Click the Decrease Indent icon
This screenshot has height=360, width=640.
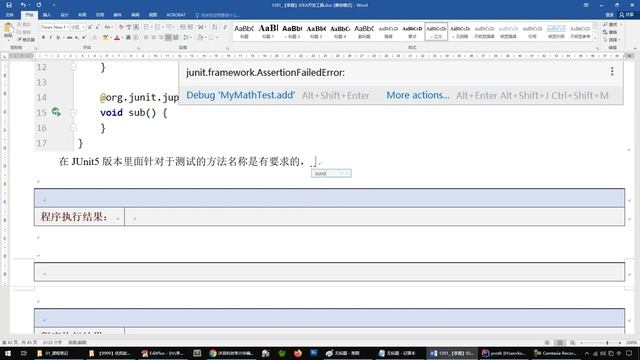[183, 27]
